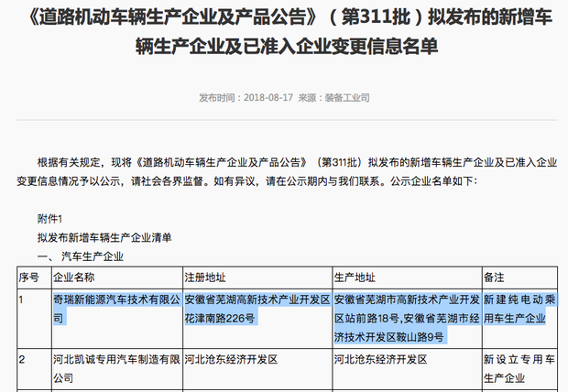
Task: Select the 生产地址 column header
Action: pyautogui.click(x=355, y=276)
